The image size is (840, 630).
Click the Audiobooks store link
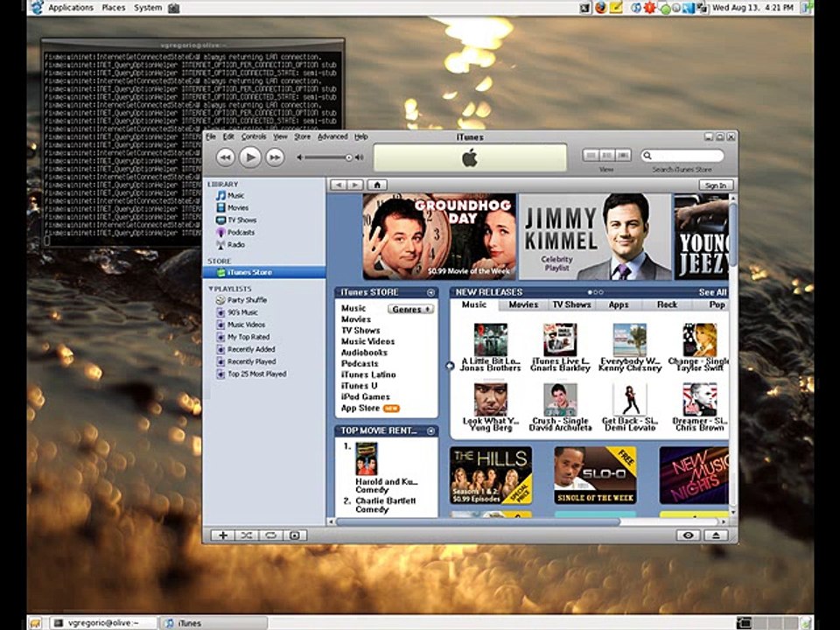click(x=364, y=353)
